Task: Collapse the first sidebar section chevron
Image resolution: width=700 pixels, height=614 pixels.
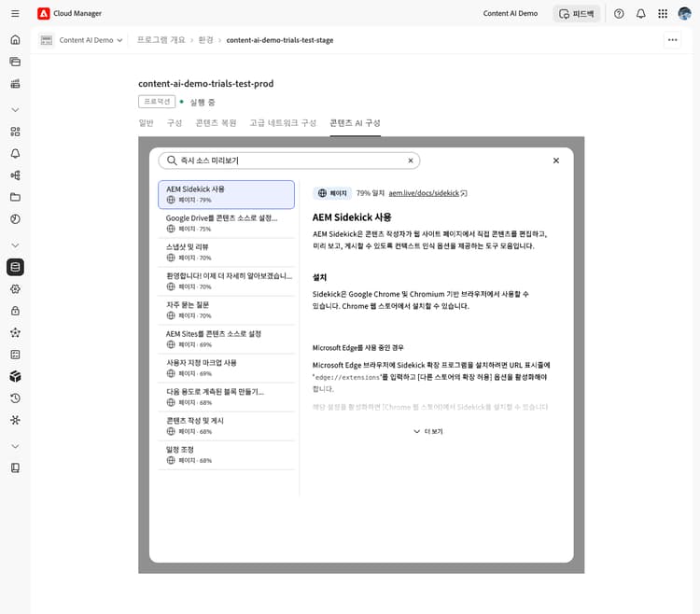Action: [x=15, y=110]
